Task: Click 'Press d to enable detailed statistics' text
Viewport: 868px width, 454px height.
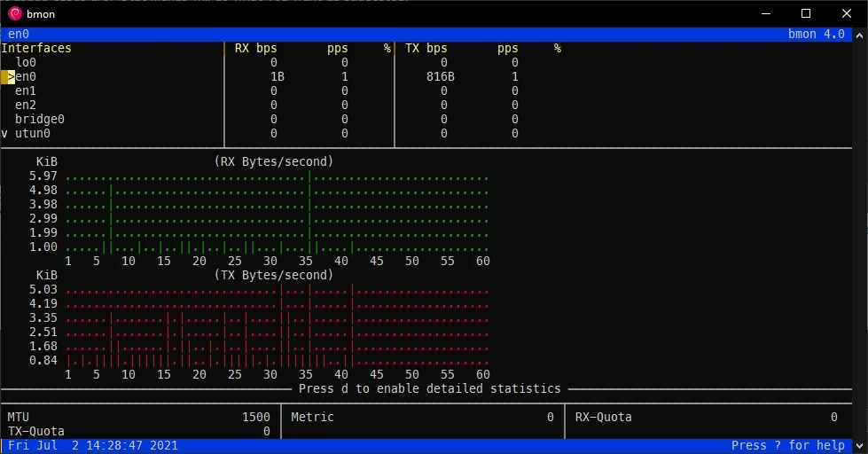Action: 430,388
